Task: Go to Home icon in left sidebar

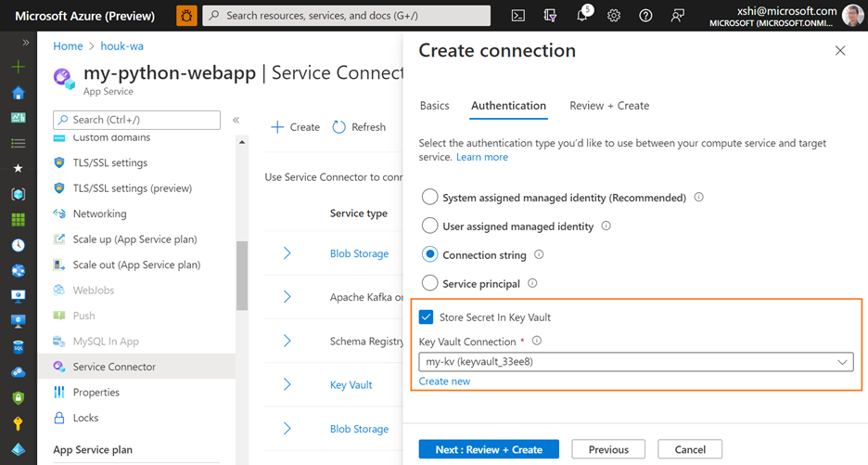Action: [19, 92]
